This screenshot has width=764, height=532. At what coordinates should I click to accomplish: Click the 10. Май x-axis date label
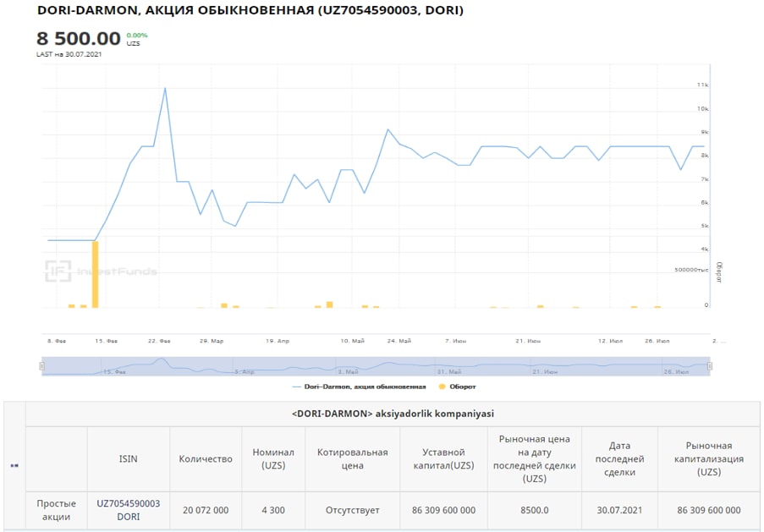point(352,341)
